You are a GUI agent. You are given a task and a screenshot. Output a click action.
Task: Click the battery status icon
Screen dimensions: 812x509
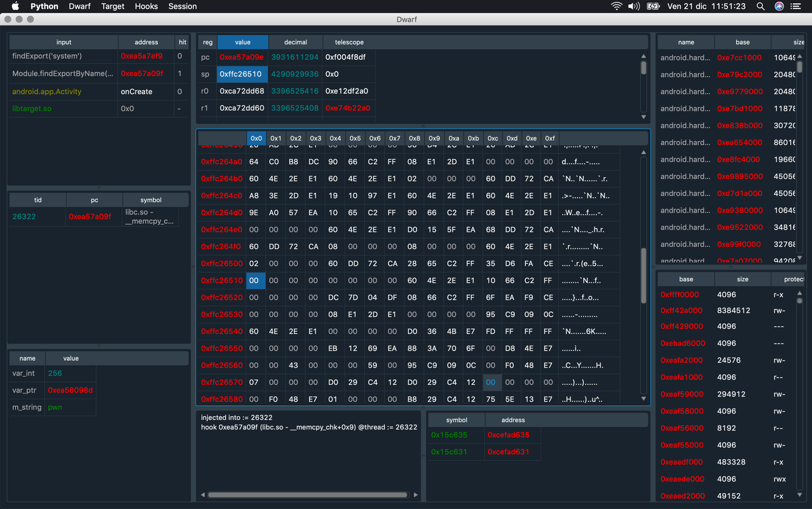[x=653, y=6]
